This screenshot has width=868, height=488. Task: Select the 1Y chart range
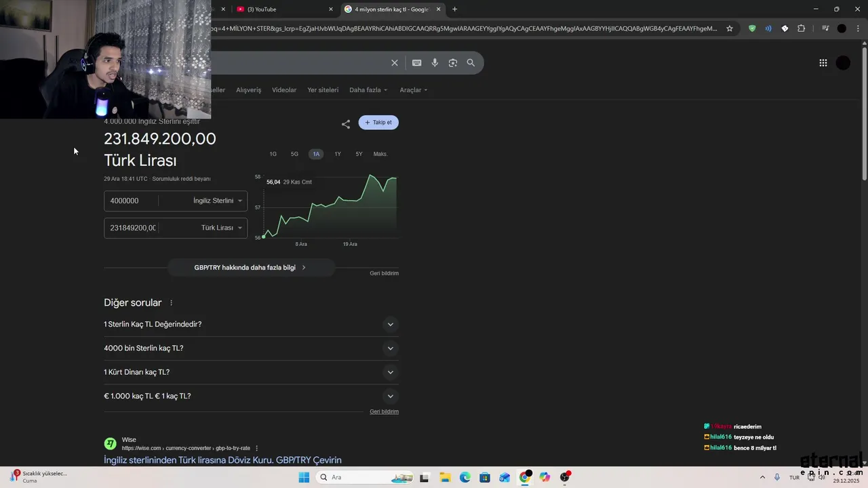[x=338, y=154]
